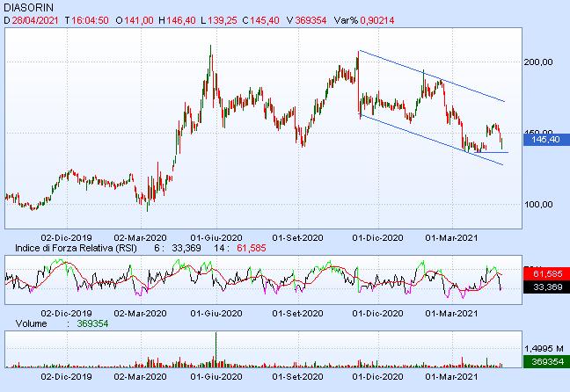Click the 200,00 price axis label
Screen dimensions: 570x392
[538, 62]
